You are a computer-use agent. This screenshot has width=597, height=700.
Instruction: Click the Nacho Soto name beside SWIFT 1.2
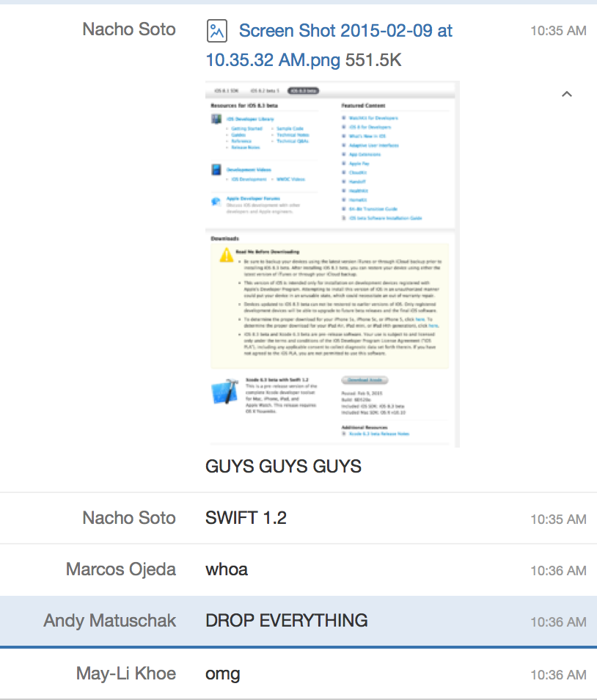(x=129, y=518)
